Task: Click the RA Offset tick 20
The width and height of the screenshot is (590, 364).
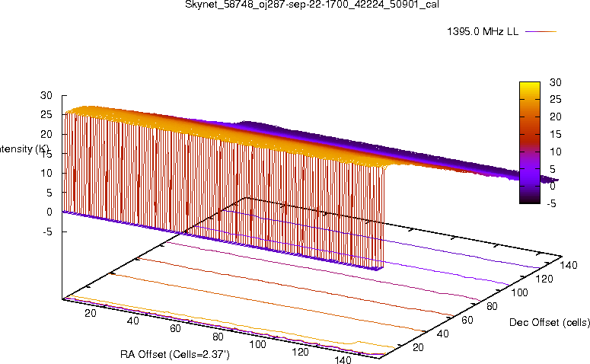Action: click(91, 313)
